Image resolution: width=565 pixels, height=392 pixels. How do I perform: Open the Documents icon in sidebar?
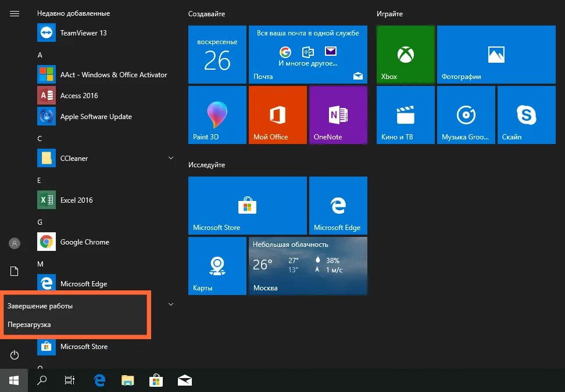15,271
